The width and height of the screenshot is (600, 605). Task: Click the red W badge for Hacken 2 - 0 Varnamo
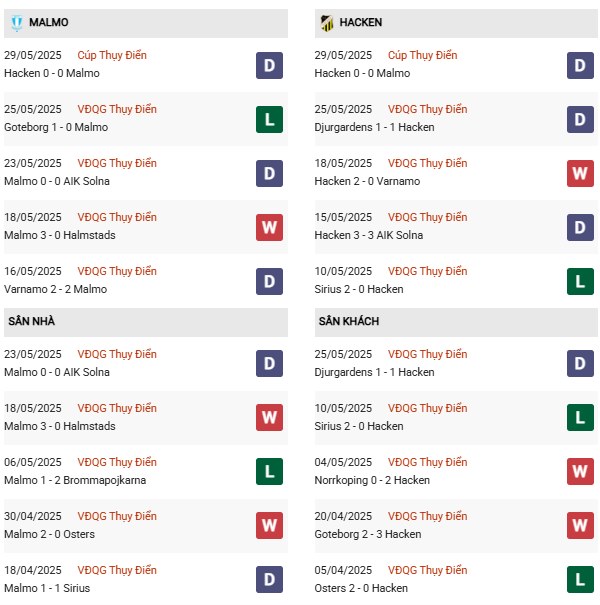point(581,173)
